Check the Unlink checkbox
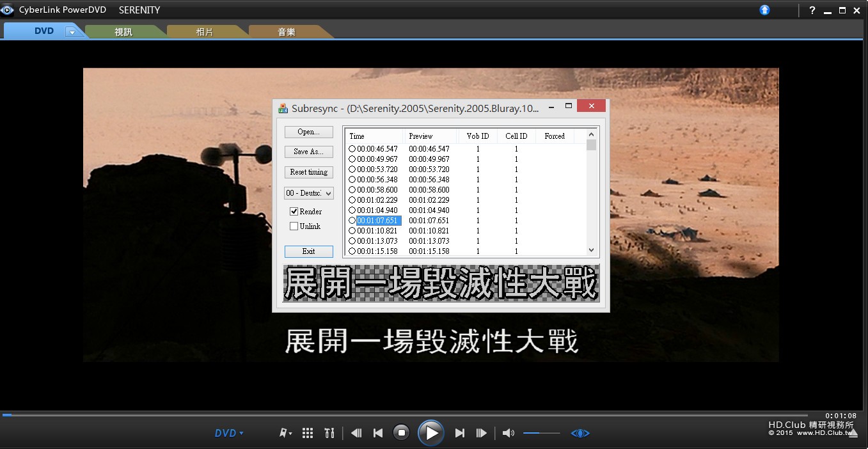Viewport: 868px width, 449px height. coord(294,226)
